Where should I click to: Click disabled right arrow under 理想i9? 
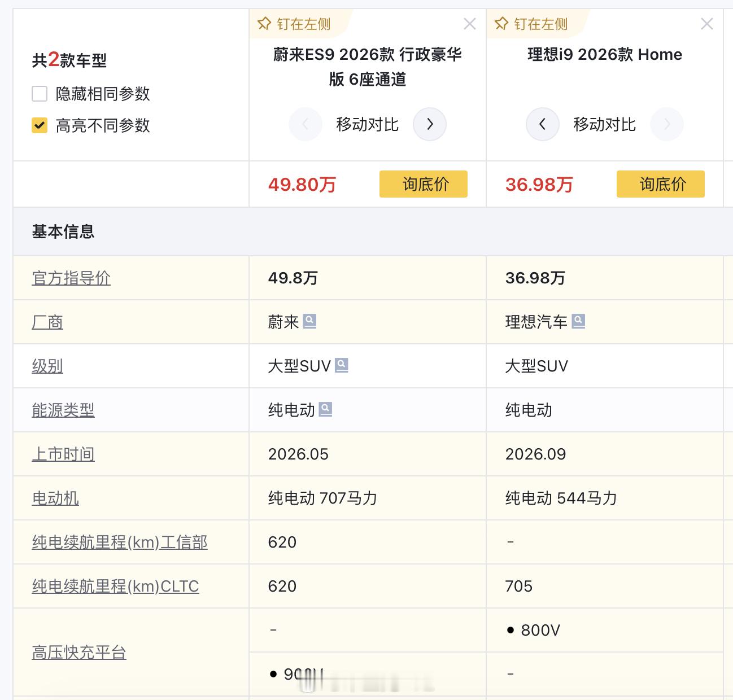[667, 124]
